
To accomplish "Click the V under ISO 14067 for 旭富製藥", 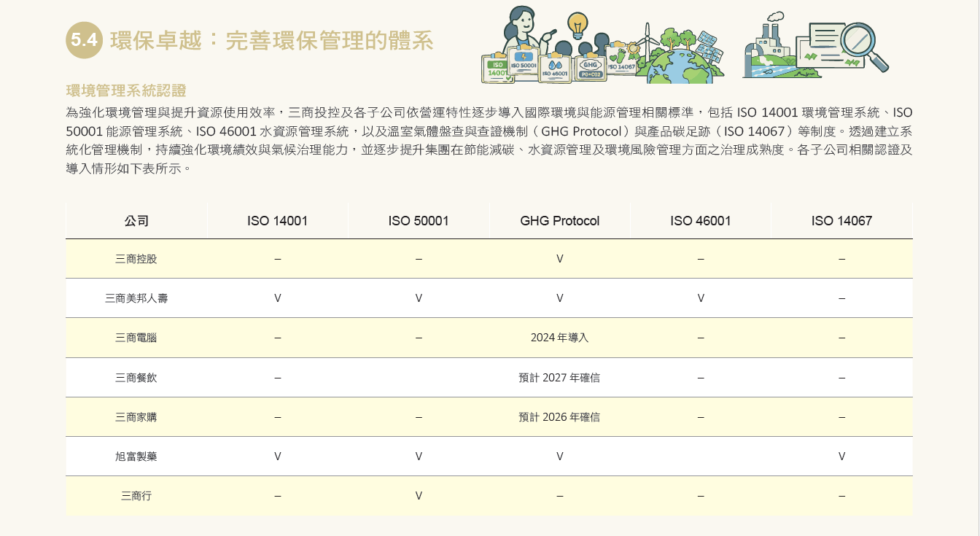I will (x=841, y=457).
